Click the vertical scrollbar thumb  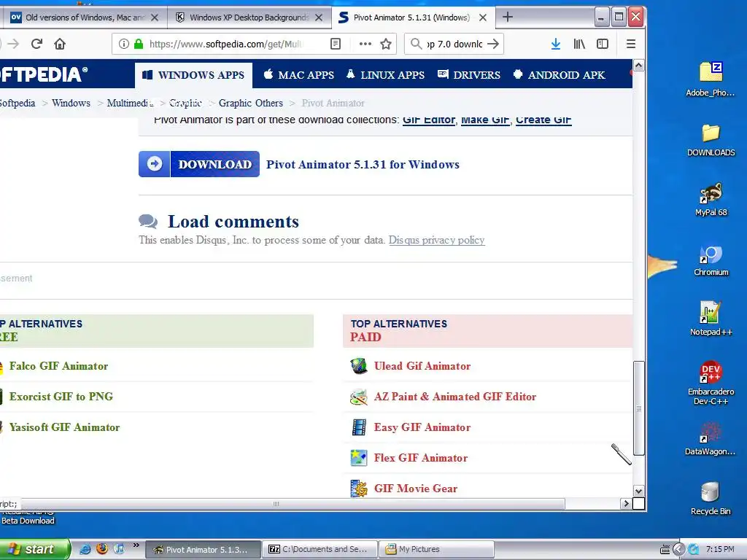[639, 408]
